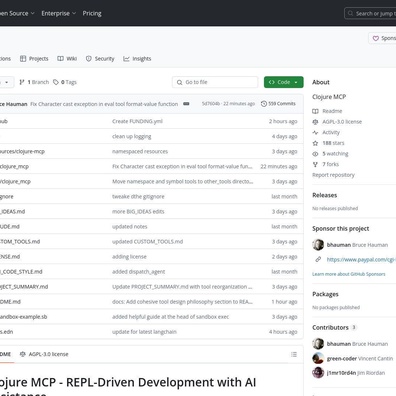Open the Releases heading link
The height and width of the screenshot is (396, 396).
pos(325,195)
